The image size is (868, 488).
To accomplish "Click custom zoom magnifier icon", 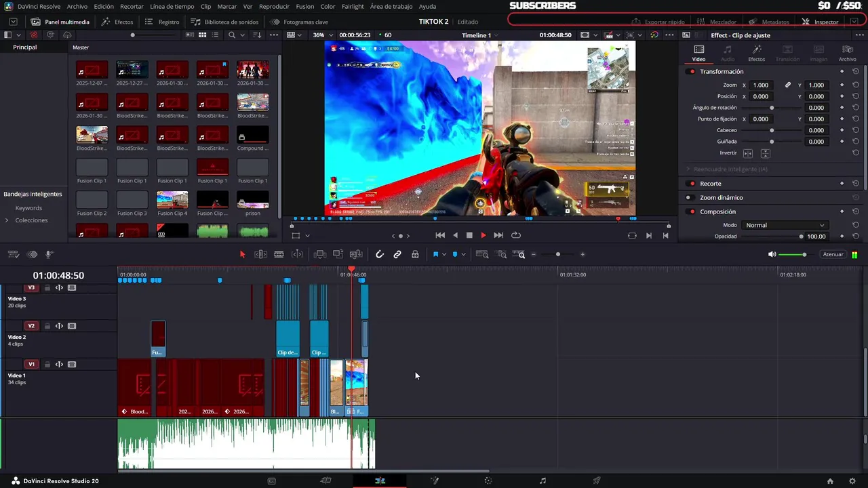I will [519, 254].
